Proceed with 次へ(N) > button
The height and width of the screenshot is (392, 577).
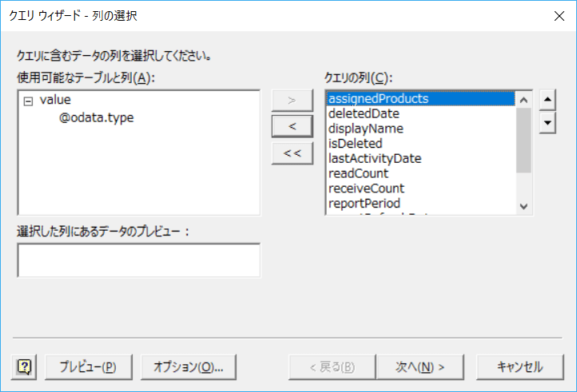click(420, 366)
